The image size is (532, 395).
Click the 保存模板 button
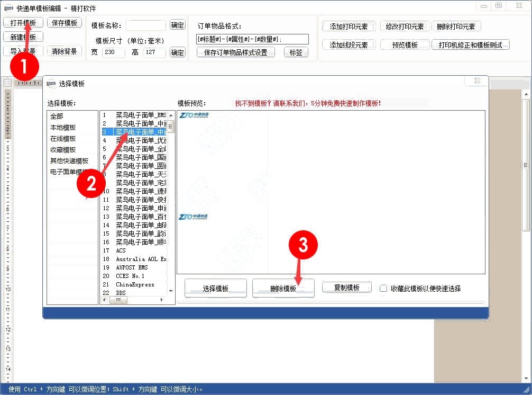coord(64,23)
